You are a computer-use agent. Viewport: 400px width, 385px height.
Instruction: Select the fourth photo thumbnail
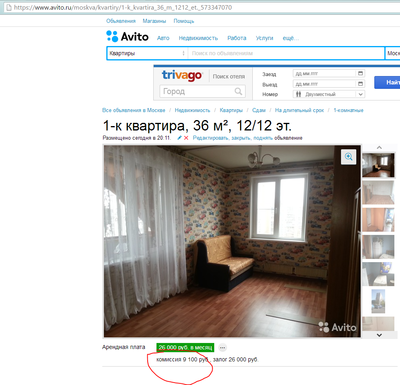(378, 247)
